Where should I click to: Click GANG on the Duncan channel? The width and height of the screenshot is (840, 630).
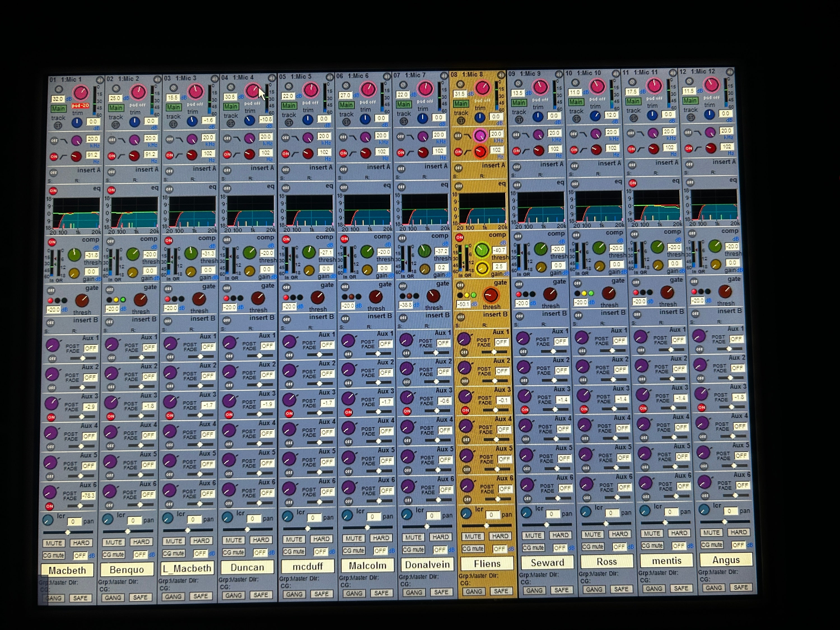(233, 596)
